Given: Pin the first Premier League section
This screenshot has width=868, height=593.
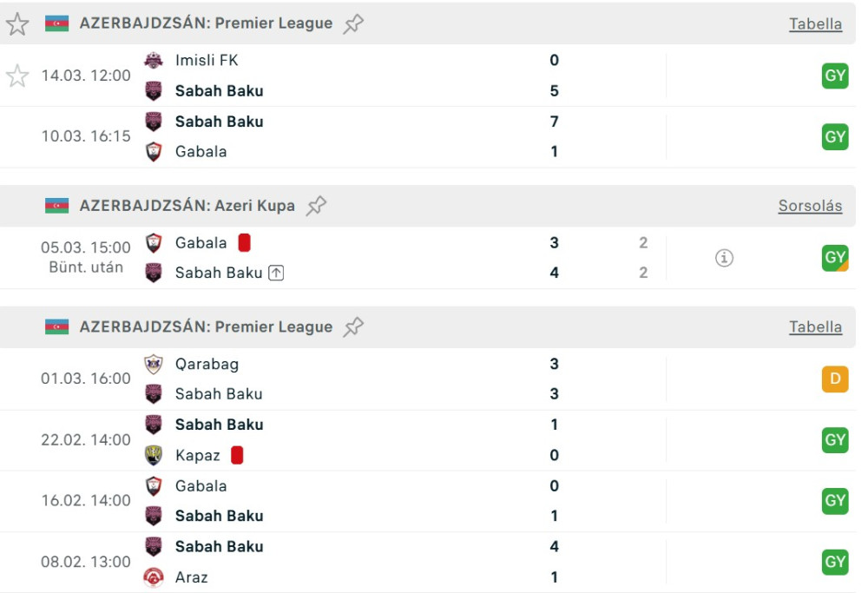Looking at the screenshot, I should coord(353,23).
